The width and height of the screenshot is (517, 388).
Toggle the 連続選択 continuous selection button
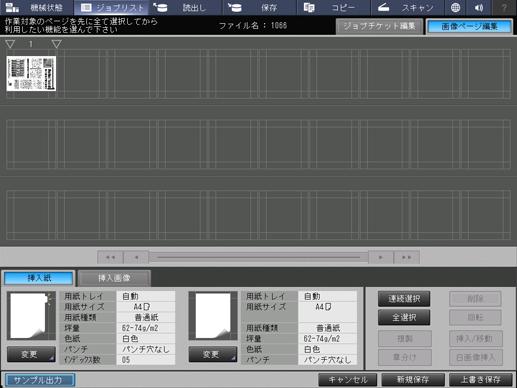point(404,299)
